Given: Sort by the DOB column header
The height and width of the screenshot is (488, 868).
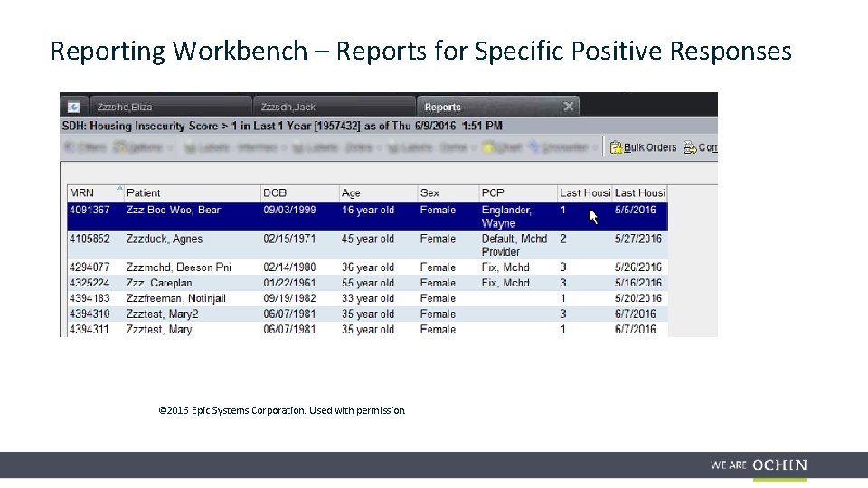Looking at the screenshot, I should [299, 193].
